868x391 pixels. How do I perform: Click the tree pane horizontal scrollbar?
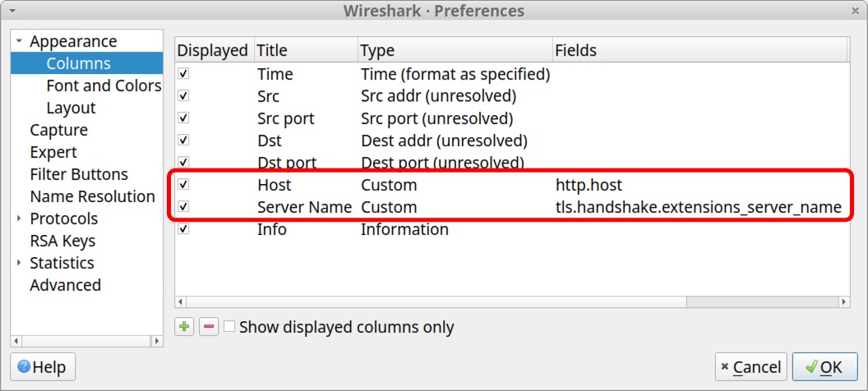pyautogui.click(x=87, y=341)
